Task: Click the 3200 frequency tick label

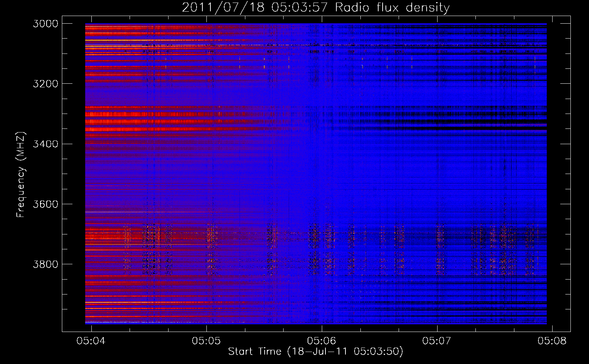Action: click(x=46, y=84)
